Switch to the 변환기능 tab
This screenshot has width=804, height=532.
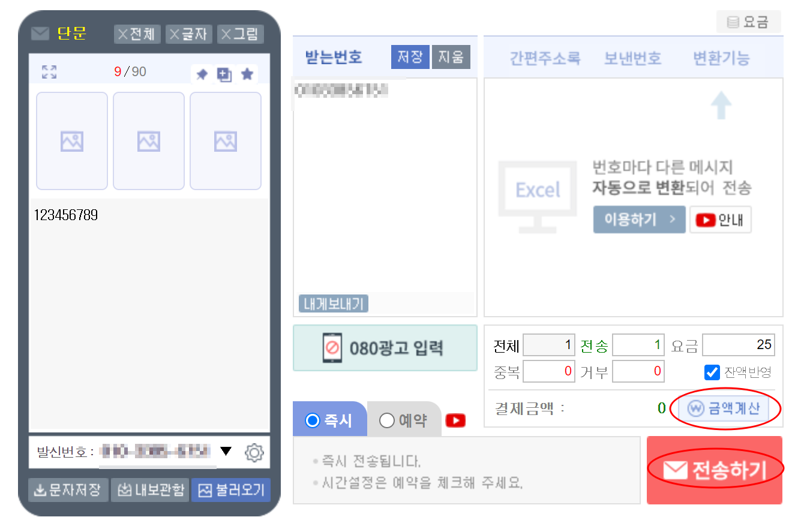721,58
